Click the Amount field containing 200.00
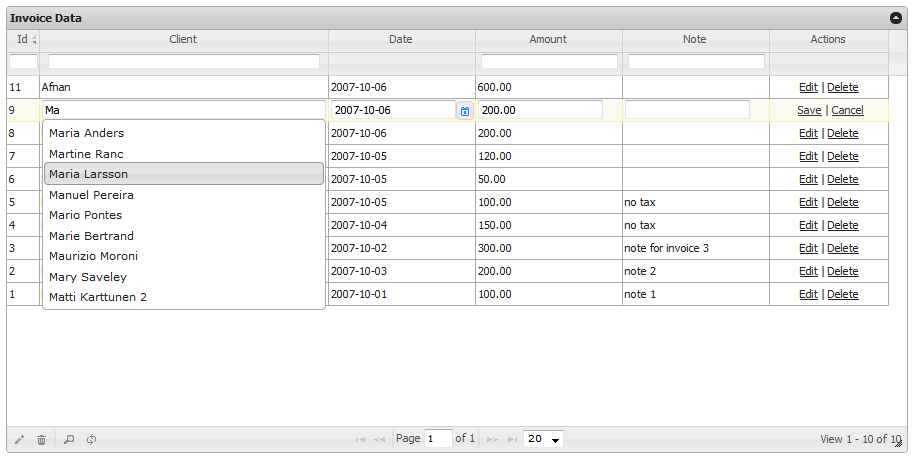The image size is (914, 456). click(x=540, y=110)
